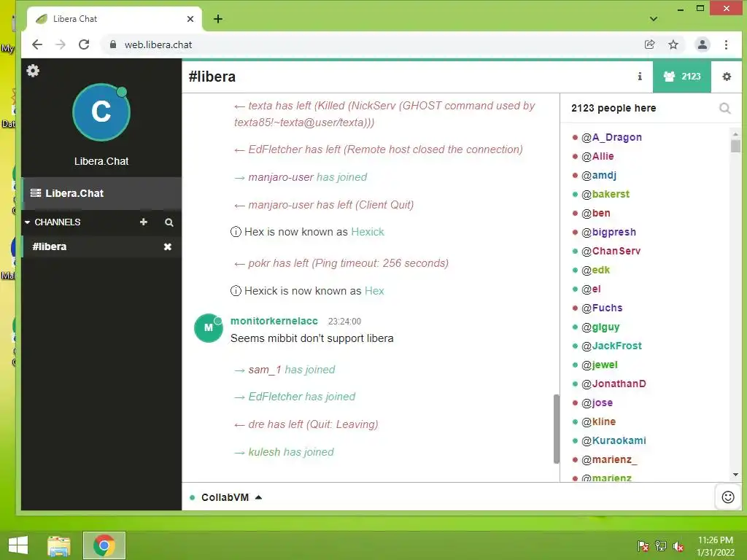Select user @A_Dragon in the list
This screenshot has width=747, height=560.
coord(611,137)
